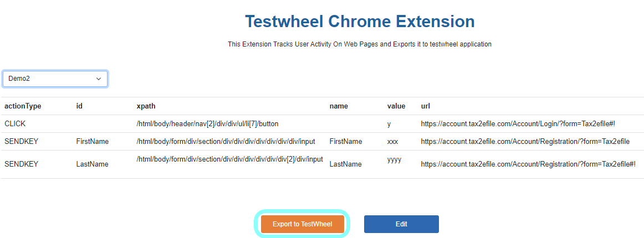The height and width of the screenshot is (238, 644).
Task: Click the FirstName name cell
Action: (346, 142)
